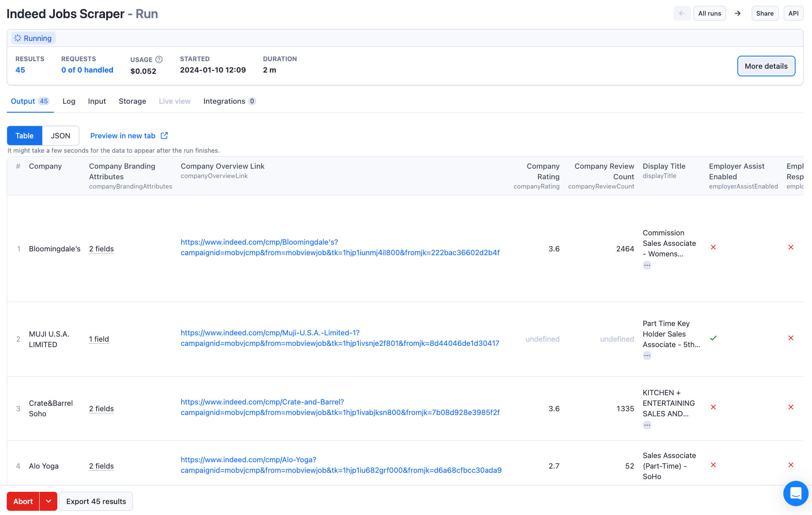Click the ellipsis under Bloomingdale's display title
Screen dimensions: 812x515
tap(647, 265)
